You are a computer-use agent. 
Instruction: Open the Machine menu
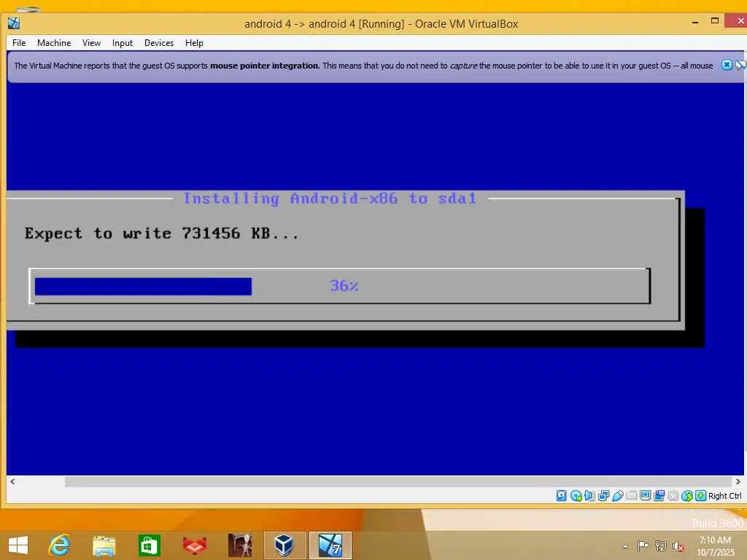coord(54,43)
